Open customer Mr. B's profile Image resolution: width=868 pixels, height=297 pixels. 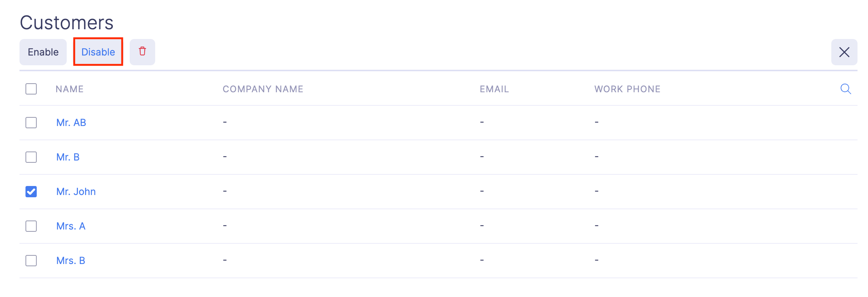click(x=68, y=157)
